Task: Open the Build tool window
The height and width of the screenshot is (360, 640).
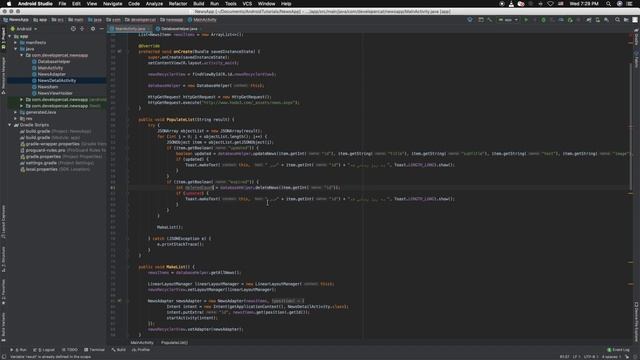Action: point(119,350)
